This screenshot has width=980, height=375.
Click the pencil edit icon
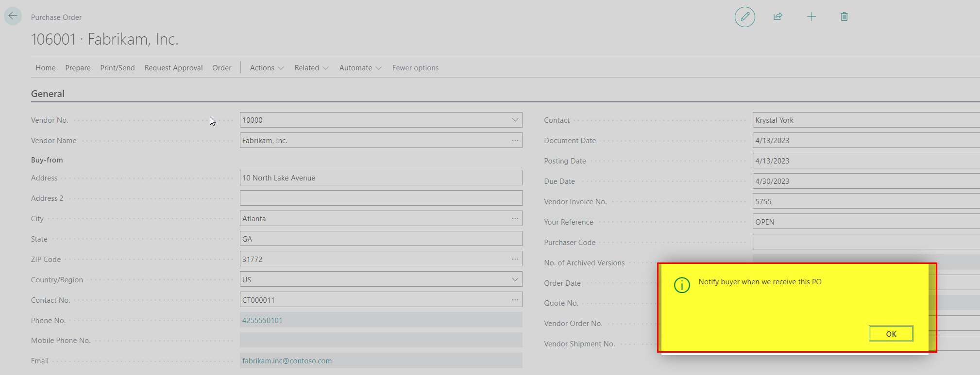click(x=744, y=17)
